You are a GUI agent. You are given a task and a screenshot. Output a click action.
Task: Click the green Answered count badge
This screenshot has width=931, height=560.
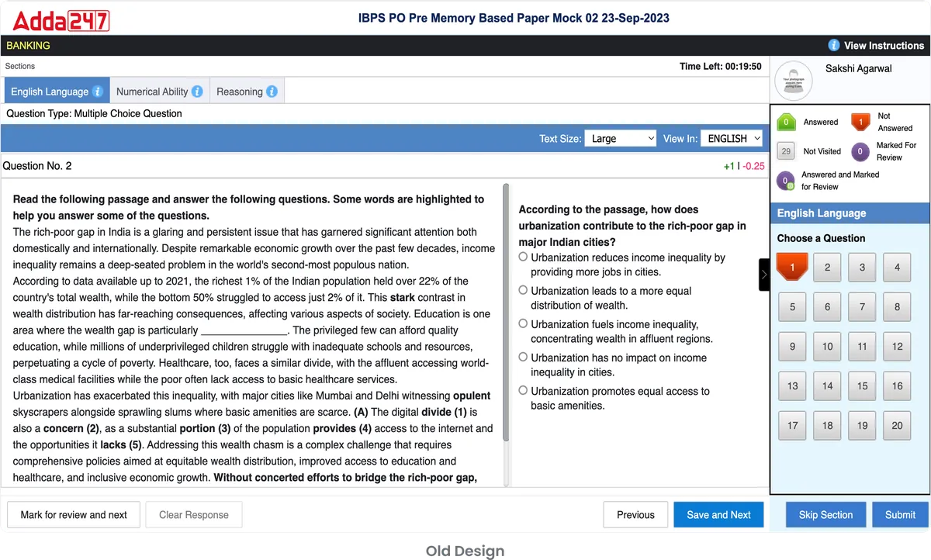[787, 122]
